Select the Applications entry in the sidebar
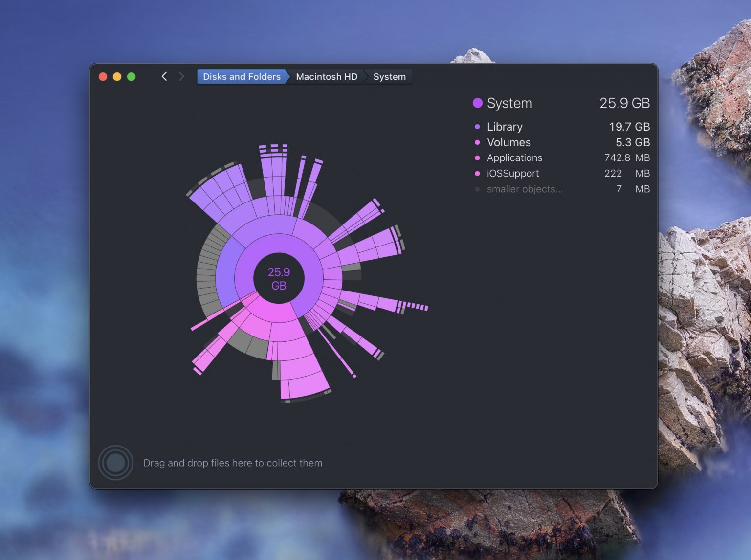 (514, 158)
